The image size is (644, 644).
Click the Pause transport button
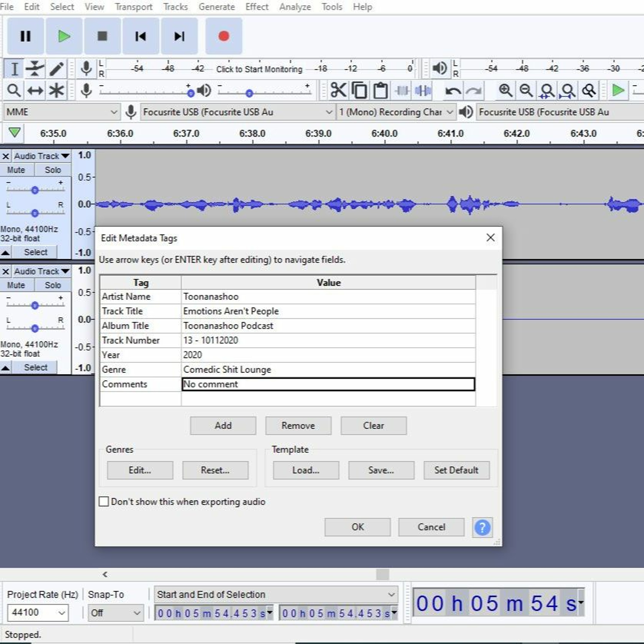click(25, 36)
